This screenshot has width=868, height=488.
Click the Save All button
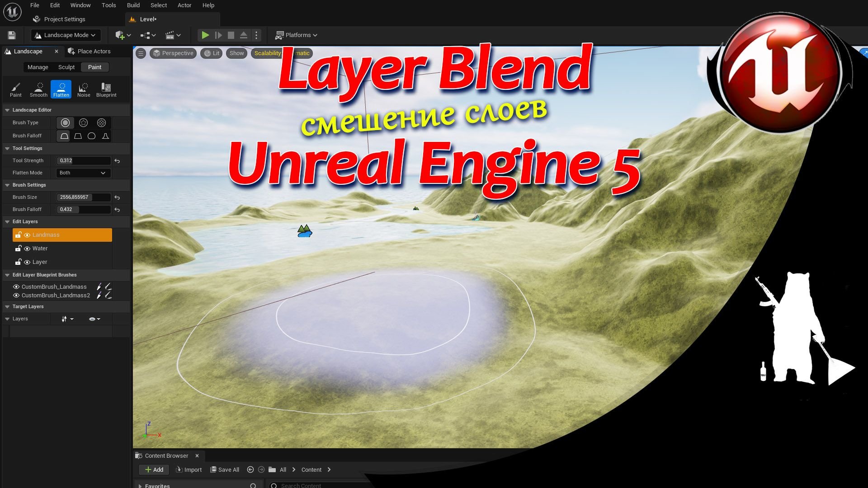coord(225,470)
